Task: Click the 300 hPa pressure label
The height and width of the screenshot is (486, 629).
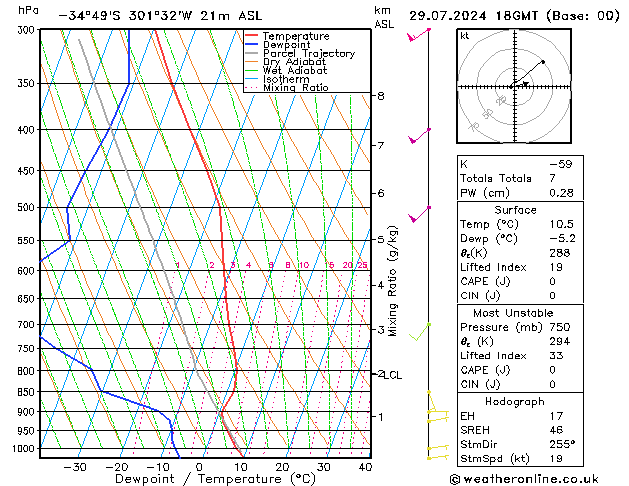Action: click(28, 30)
